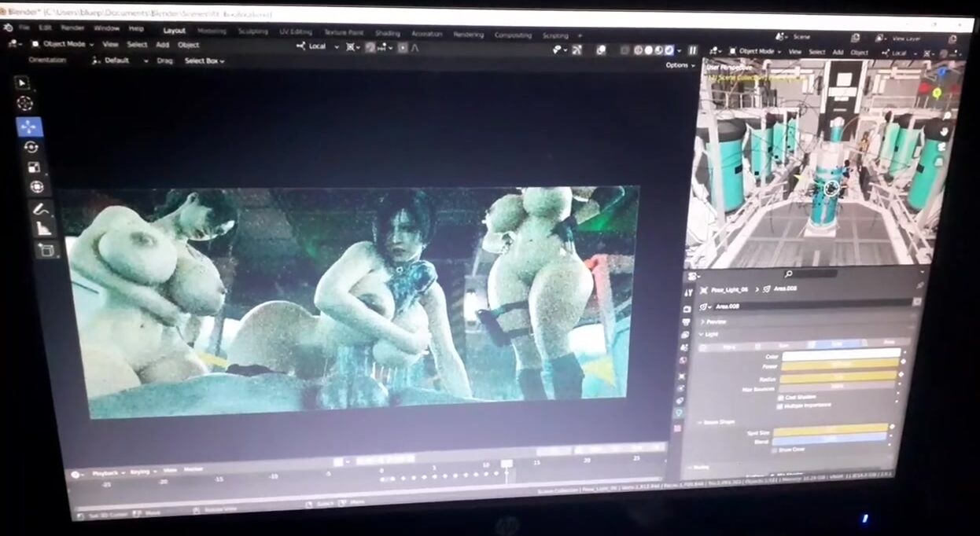The width and height of the screenshot is (980, 536).
Task: Choose the Scale tool
Action: coord(34,167)
